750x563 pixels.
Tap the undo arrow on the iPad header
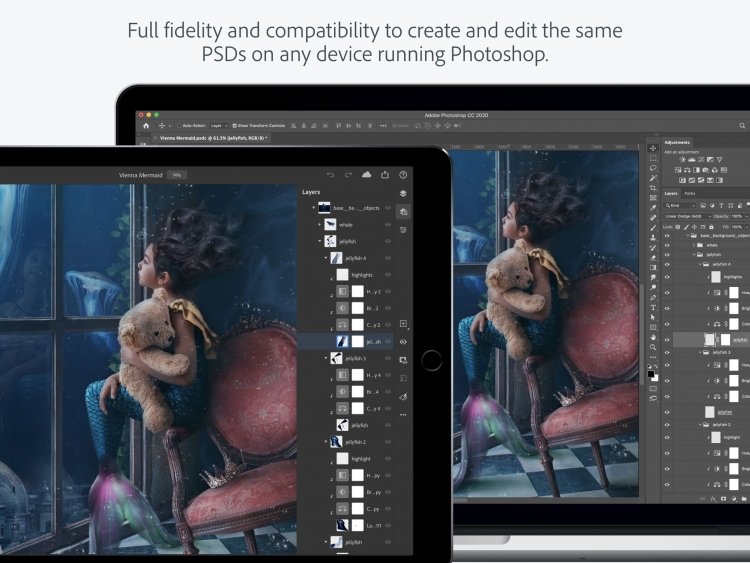click(x=330, y=175)
